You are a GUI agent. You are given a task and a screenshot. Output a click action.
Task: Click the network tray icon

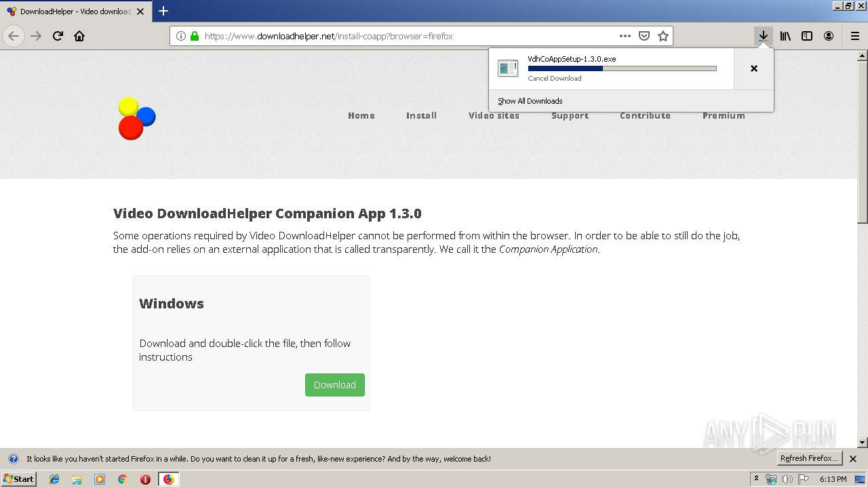click(x=771, y=479)
